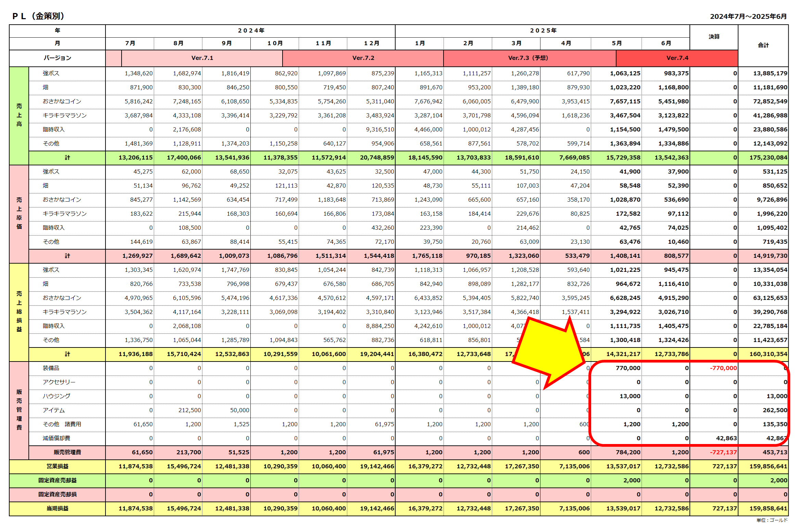Click the Ver.7.2 version header
Image resolution: width=798 pixels, height=532 pixels.
pyautogui.click(x=363, y=58)
